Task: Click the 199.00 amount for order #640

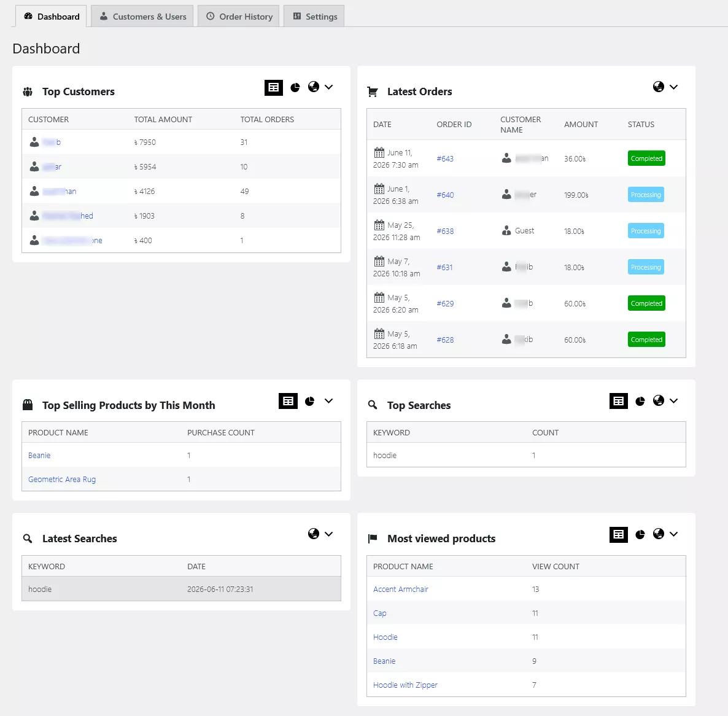Action: [576, 195]
